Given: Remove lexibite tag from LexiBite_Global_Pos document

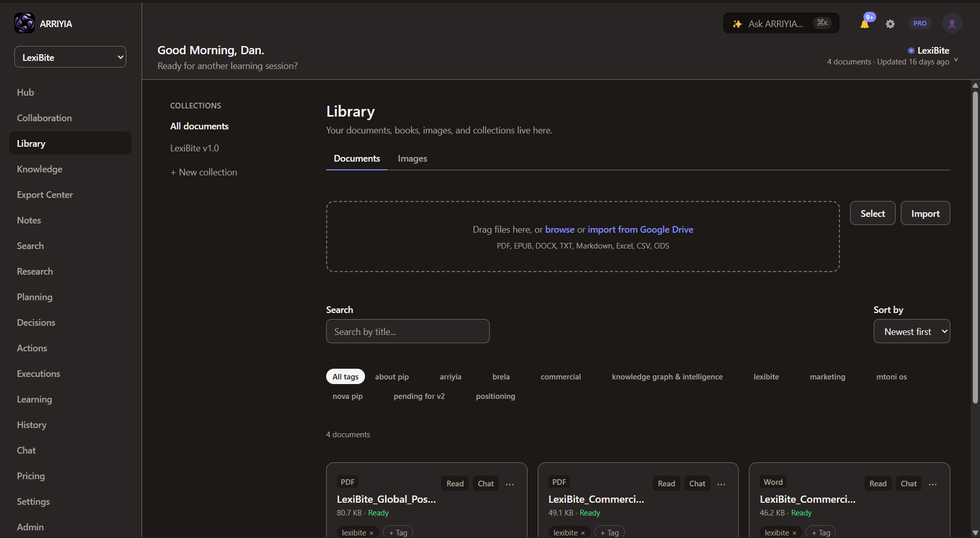Looking at the screenshot, I should click(x=372, y=533).
